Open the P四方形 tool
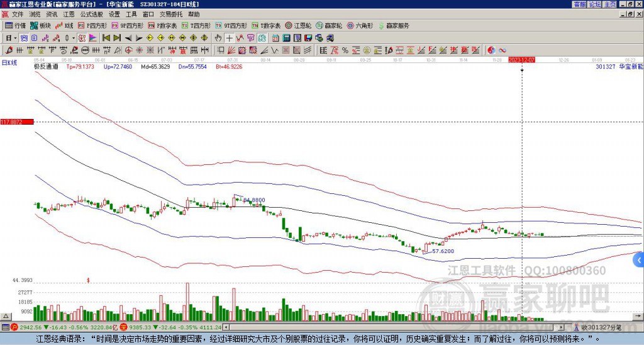This screenshot has height=345, width=644. click(92, 25)
